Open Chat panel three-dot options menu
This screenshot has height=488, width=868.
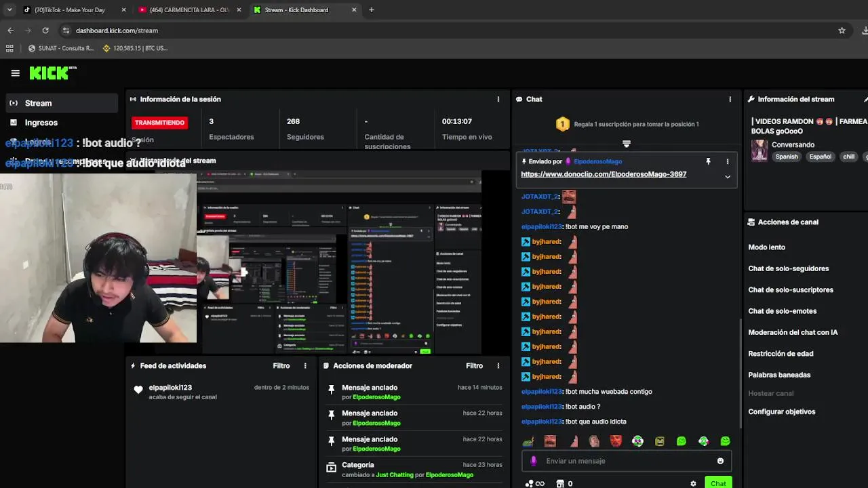[730, 99]
